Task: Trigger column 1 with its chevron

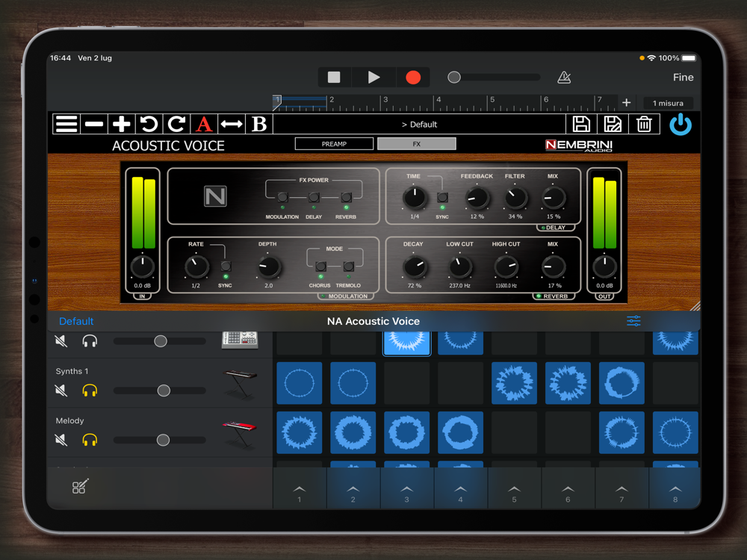Action: click(x=300, y=490)
